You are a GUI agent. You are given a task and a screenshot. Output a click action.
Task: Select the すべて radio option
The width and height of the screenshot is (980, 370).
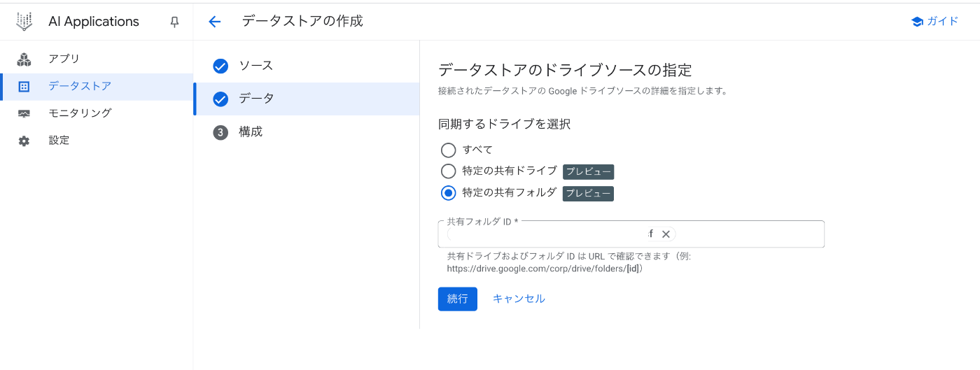pos(448,150)
